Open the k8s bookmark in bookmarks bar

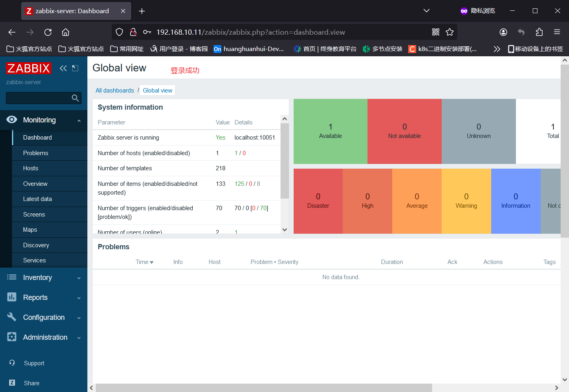[x=443, y=49]
